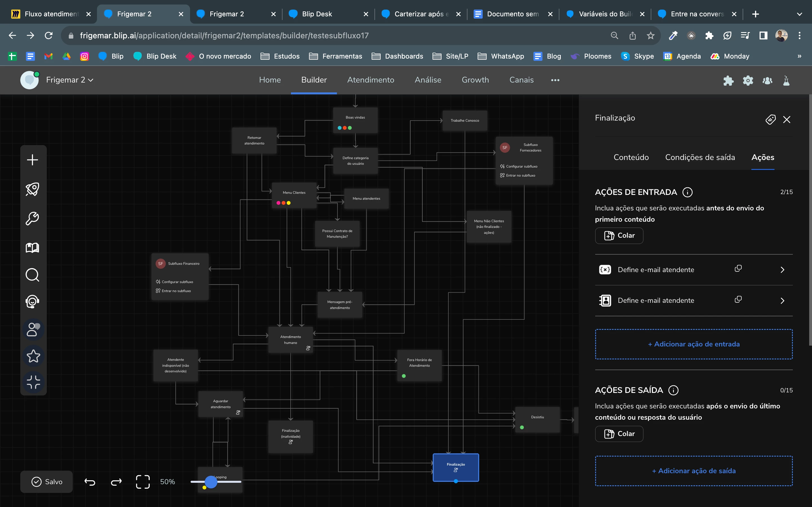
Task: Expand first Define e-mail atendente chevron
Action: pos(782,270)
